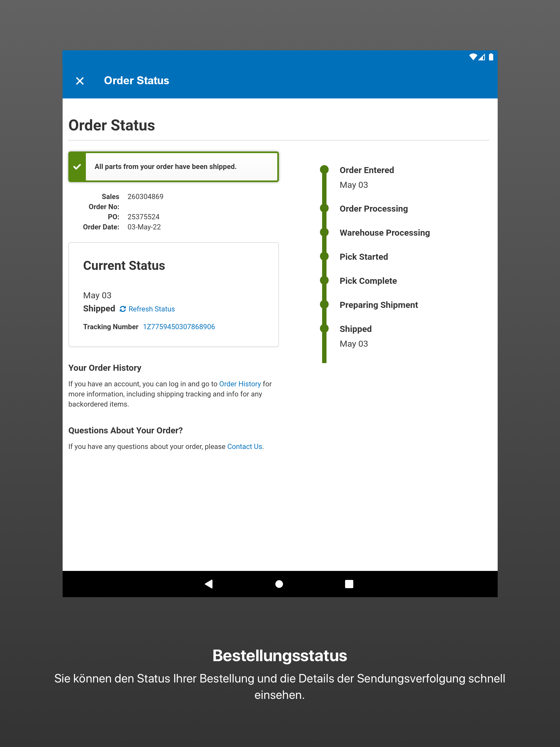
Task: Click 'All parts from your order have been shipped.'
Action: point(165,167)
